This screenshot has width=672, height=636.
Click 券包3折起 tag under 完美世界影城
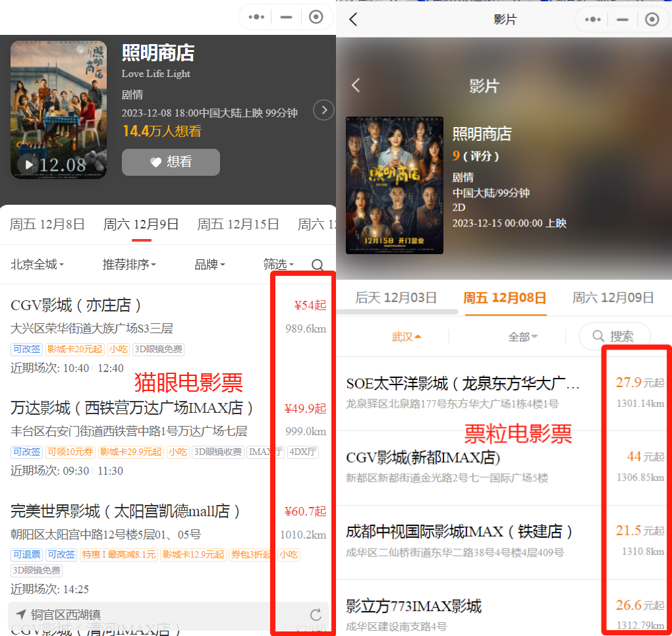(252, 554)
